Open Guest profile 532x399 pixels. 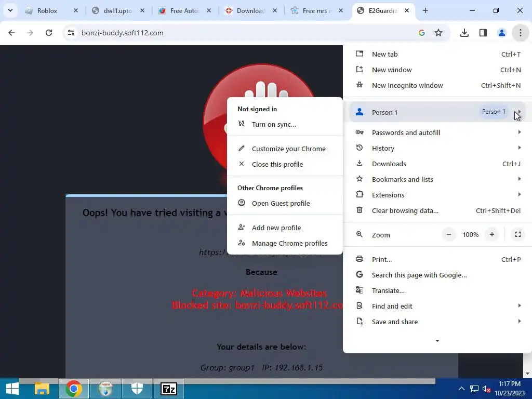(x=285, y=204)
